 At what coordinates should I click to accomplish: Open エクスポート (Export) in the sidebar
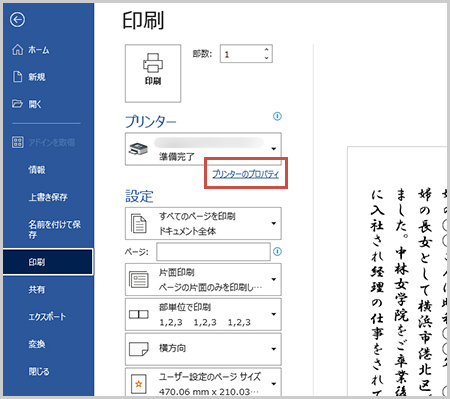[x=47, y=317]
